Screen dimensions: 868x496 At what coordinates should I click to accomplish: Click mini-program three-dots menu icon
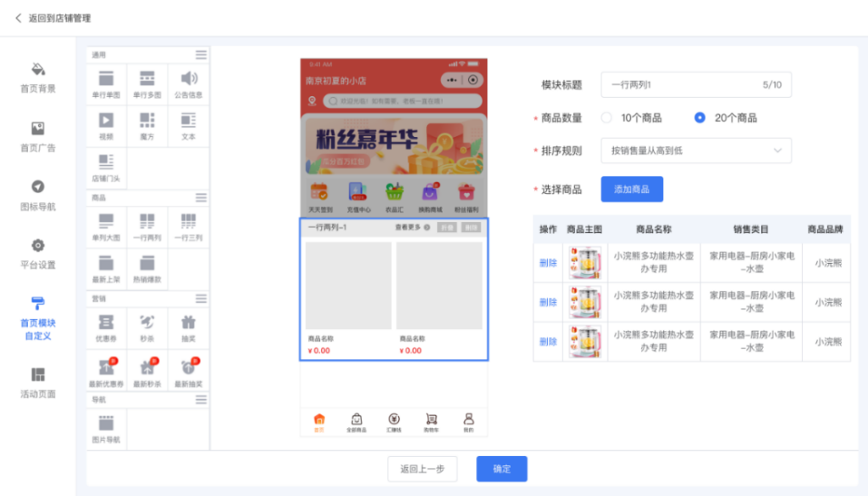(x=452, y=81)
